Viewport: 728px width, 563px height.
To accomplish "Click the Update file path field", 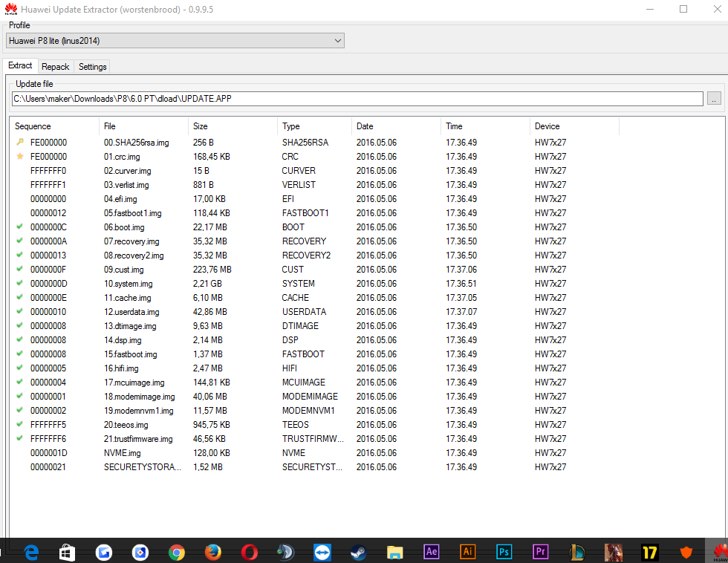I will click(x=357, y=99).
